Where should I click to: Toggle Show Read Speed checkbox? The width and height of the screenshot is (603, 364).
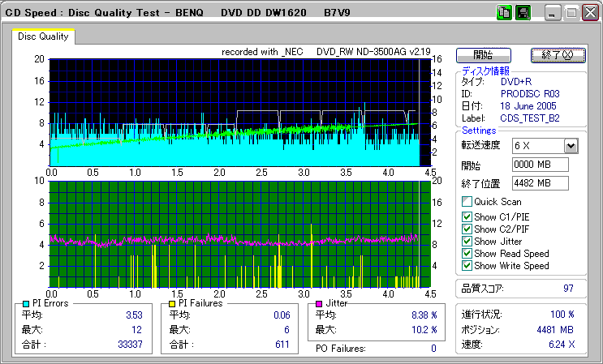pos(467,254)
